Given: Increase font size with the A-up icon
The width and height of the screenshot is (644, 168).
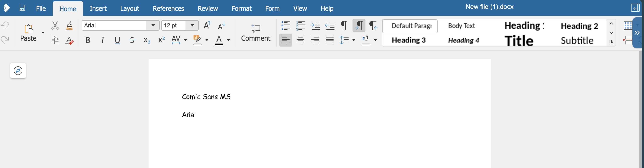Looking at the screenshot, I should tap(207, 25).
